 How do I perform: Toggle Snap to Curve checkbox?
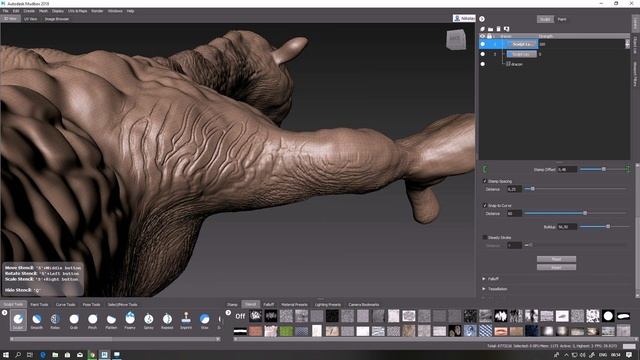(485, 205)
